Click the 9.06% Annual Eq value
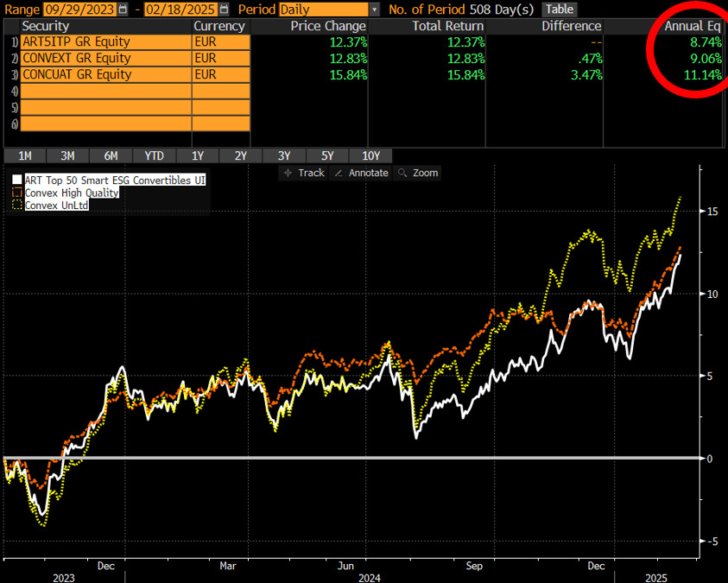 pos(706,59)
